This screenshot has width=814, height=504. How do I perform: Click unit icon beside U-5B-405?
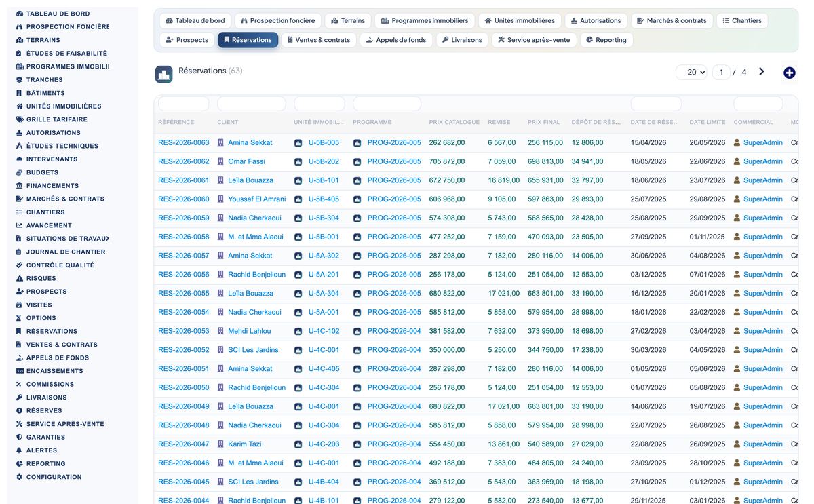click(x=298, y=199)
